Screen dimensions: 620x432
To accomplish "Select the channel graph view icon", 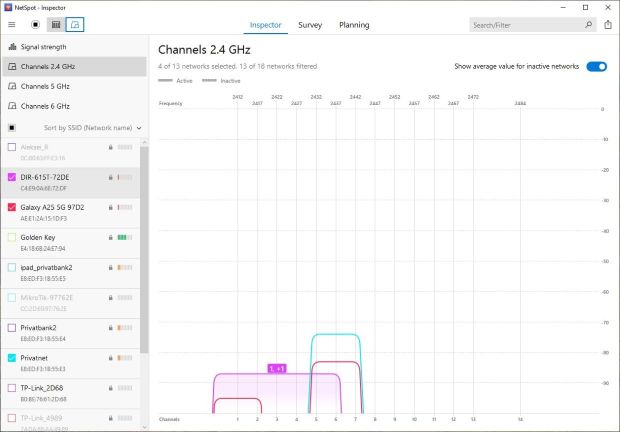I will [x=75, y=25].
